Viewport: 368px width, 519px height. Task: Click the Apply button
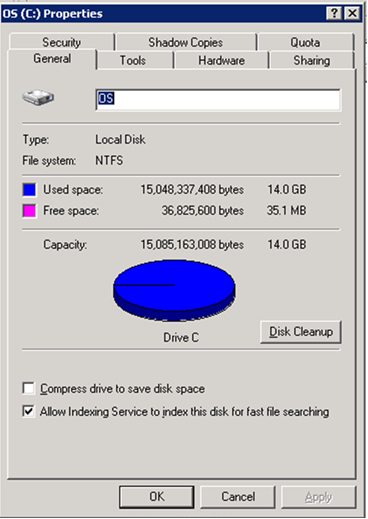click(319, 497)
